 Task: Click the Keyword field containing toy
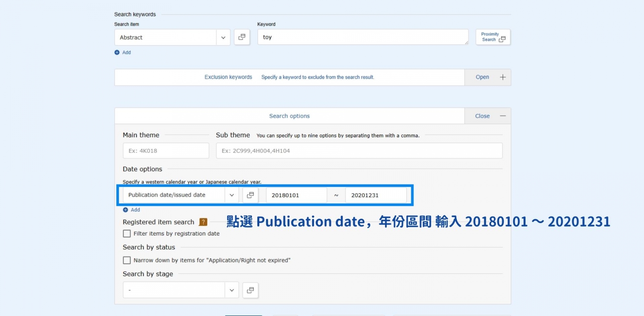tap(362, 37)
